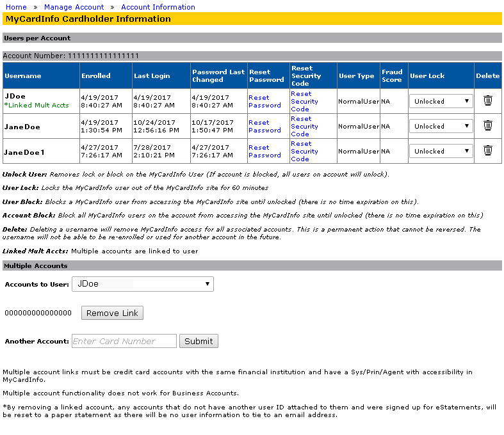
Task: Reset JaneDoe1's security code
Action: tap(304, 151)
